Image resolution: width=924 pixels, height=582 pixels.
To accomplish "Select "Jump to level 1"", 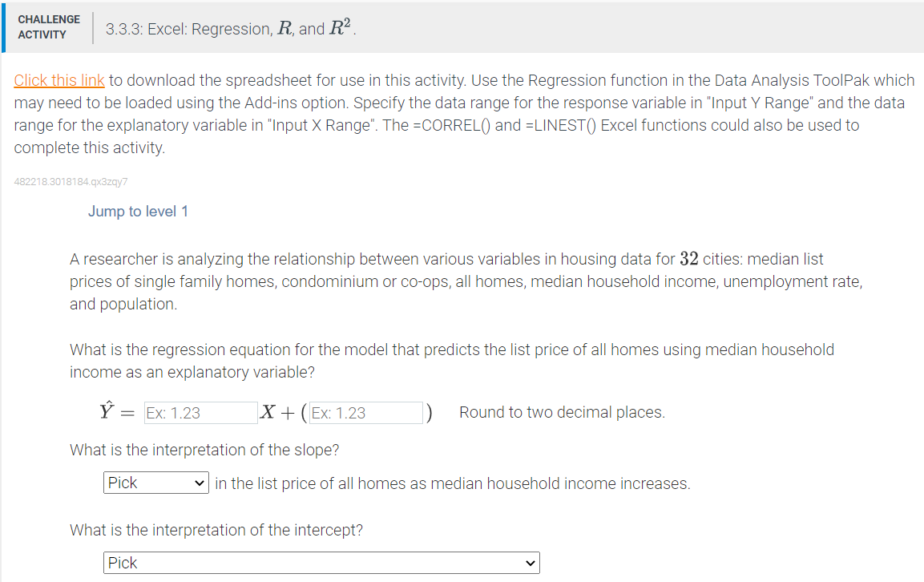I will (138, 211).
